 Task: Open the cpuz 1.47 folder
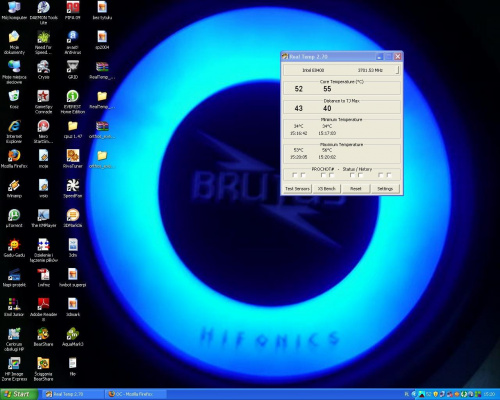click(x=73, y=129)
